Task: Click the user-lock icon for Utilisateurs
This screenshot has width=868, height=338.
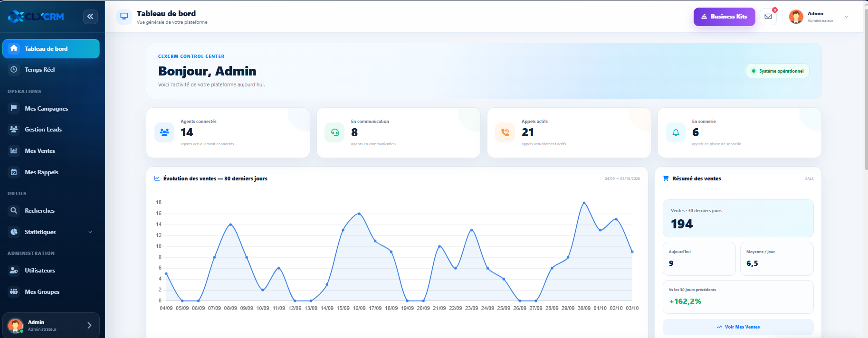Action: pos(14,270)
